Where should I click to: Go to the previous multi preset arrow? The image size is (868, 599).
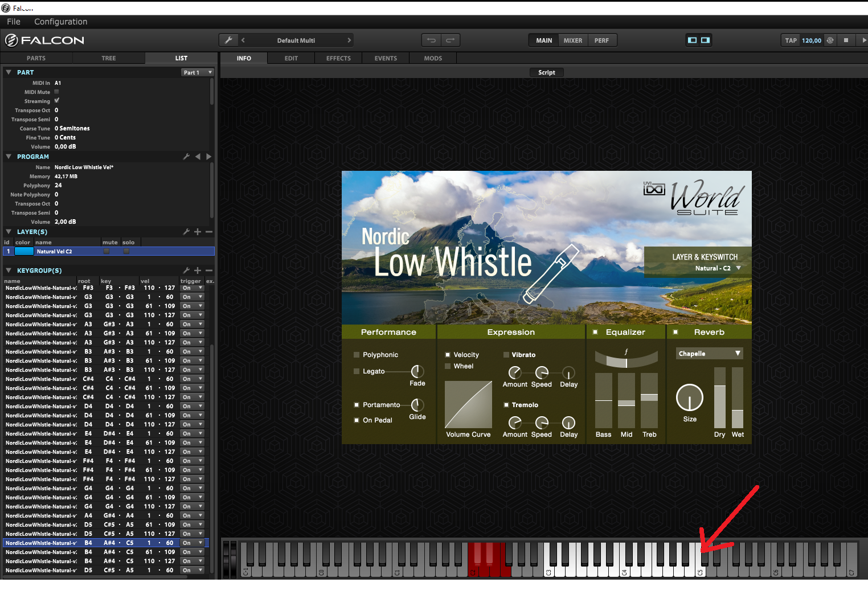[243, 40]
